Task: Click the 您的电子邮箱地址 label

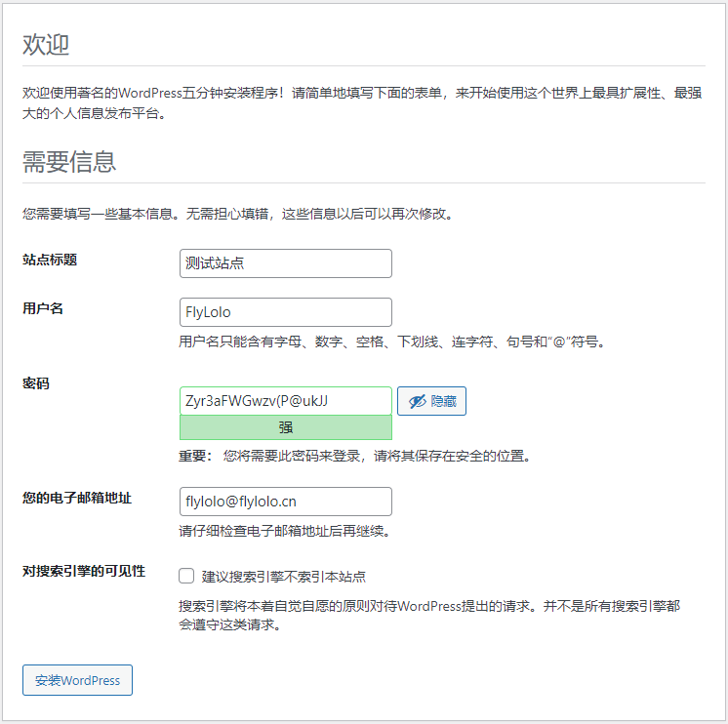Action: [77, 498]
